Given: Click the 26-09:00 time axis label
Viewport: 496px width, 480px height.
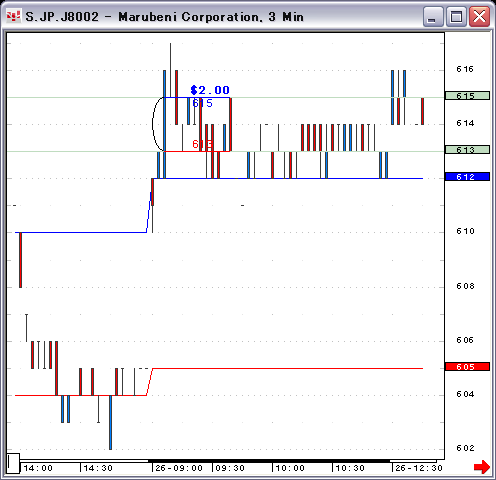Looking at the screenshot, I should coord(179,468).
